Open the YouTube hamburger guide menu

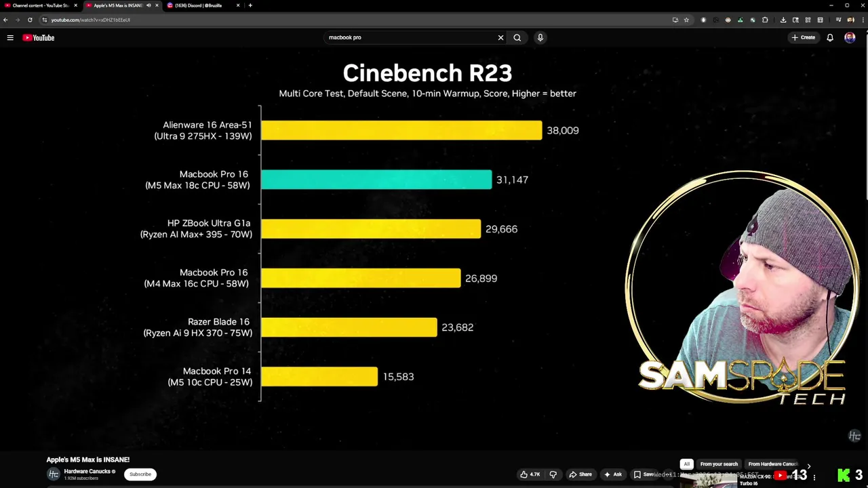pos(10,37)
